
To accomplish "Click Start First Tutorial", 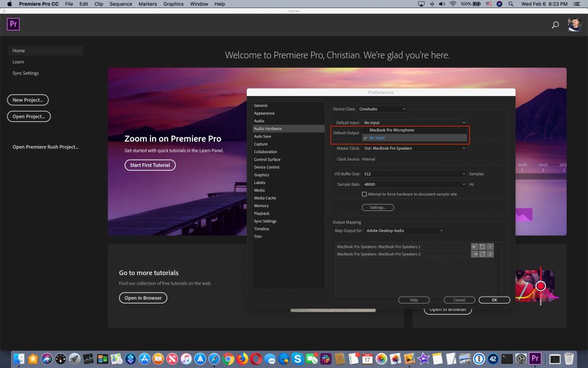I will 150,165.
